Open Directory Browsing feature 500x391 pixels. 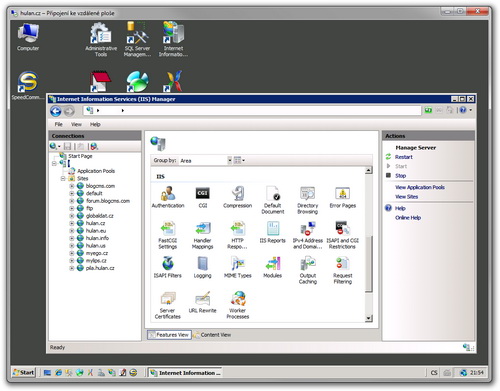pyautogui.click(x=307, y=200)
